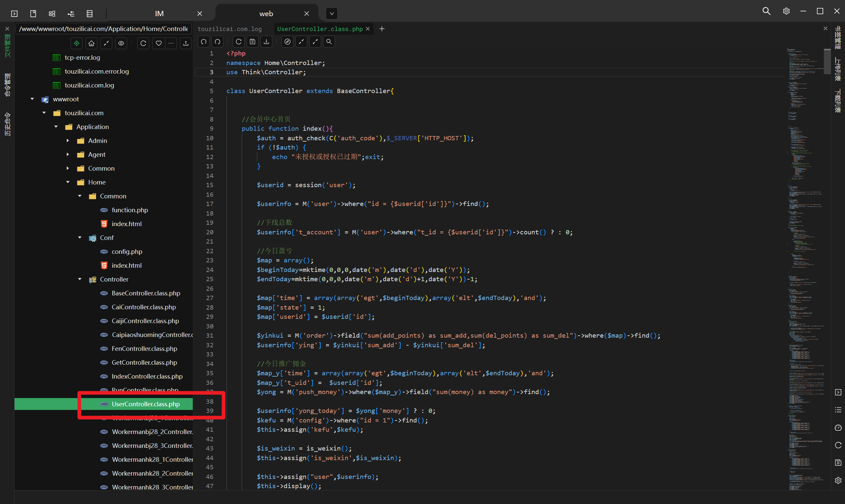Open function.php in Common folder
Screen dimensions: 845x504
pos(130,210)
